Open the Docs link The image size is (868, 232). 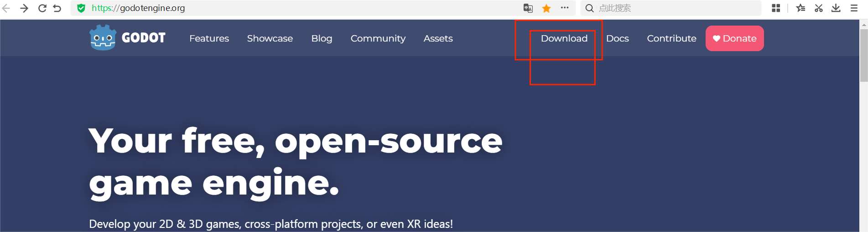click(x=617, y=38)
